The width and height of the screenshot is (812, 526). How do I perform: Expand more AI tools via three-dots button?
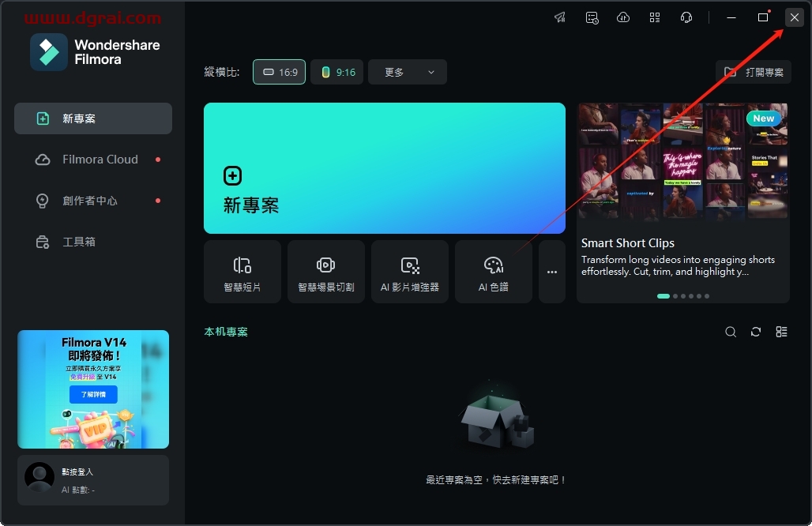pos(552,272)
